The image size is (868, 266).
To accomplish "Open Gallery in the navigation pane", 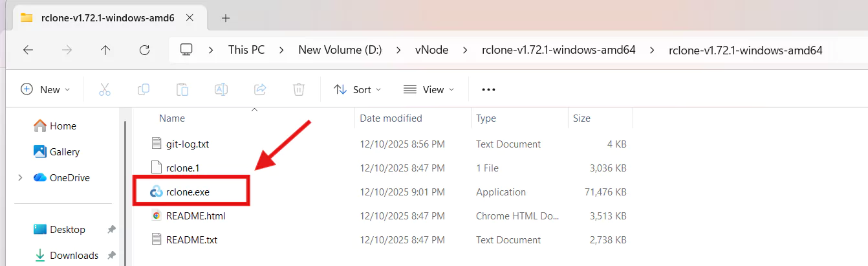I will [x=64, y=151].
